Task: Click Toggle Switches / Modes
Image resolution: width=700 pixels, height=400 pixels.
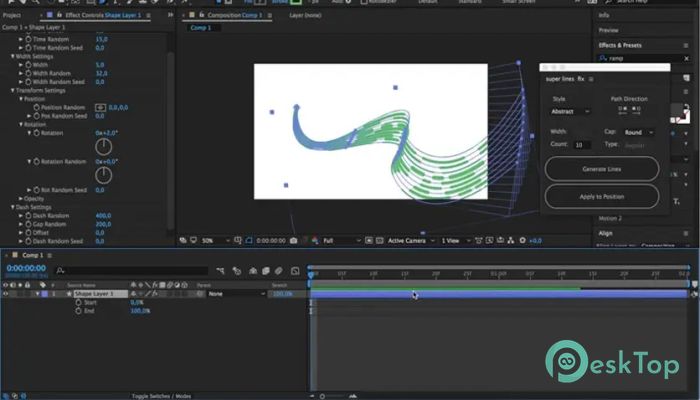Action: (x=161, y=396)
